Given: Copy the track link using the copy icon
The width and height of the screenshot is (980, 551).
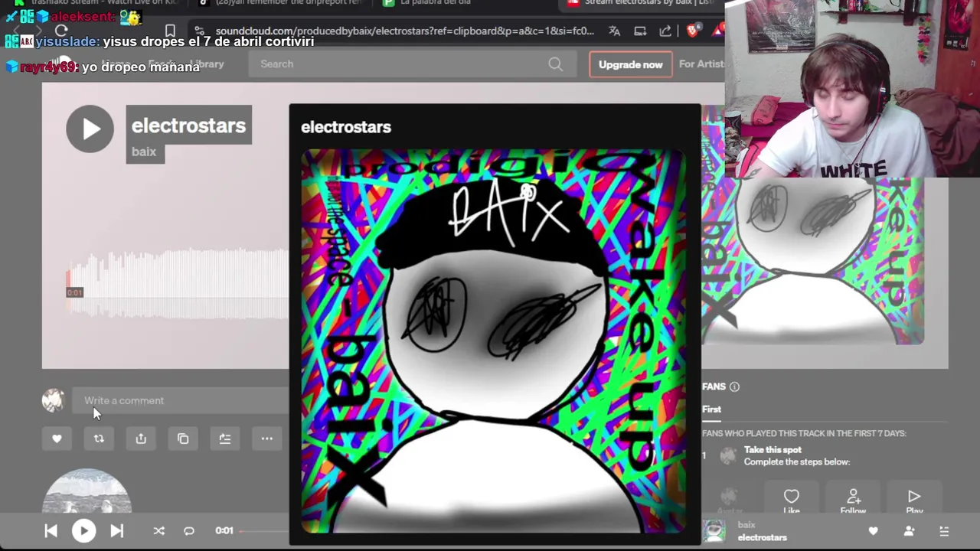Looking at the screenshot, I should pyautogui.click(x=183, y=439).
